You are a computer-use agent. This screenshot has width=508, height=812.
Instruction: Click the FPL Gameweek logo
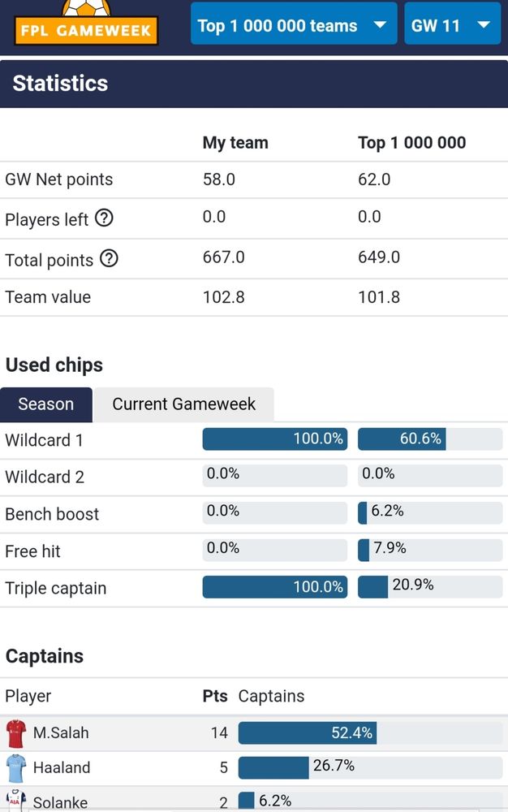click(x=86, y=24)
